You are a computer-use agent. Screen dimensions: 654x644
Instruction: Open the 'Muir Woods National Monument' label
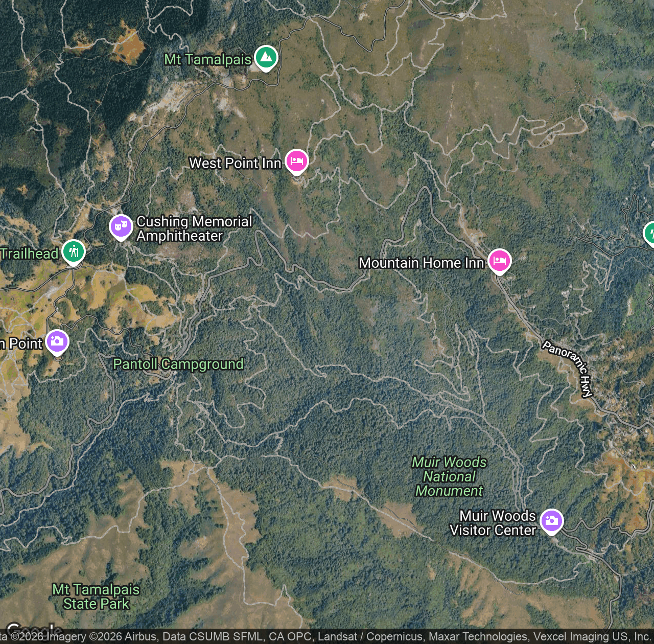(x=449, y=476)
